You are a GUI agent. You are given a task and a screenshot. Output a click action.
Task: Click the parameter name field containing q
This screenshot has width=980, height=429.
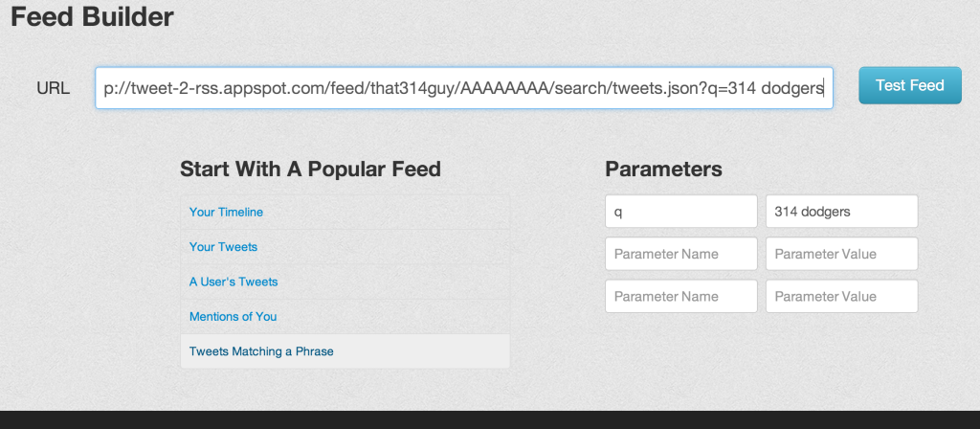point(680,212)
